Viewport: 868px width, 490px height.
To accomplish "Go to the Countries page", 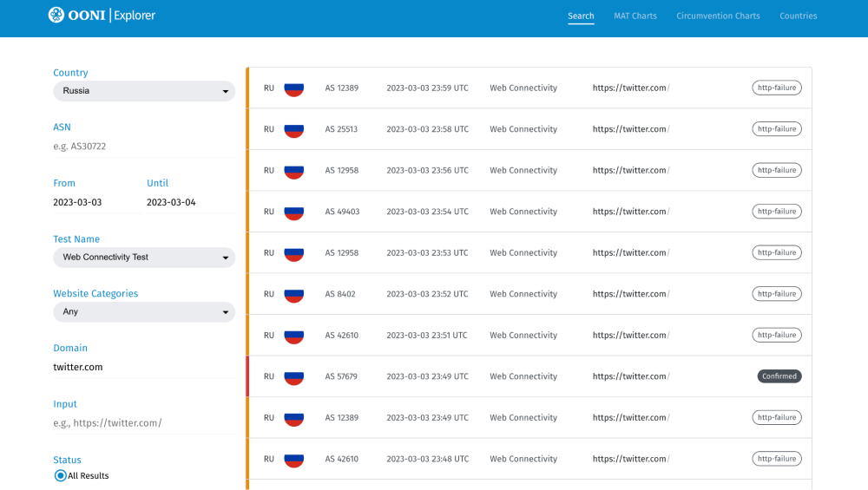I will [x=798, y=16].
